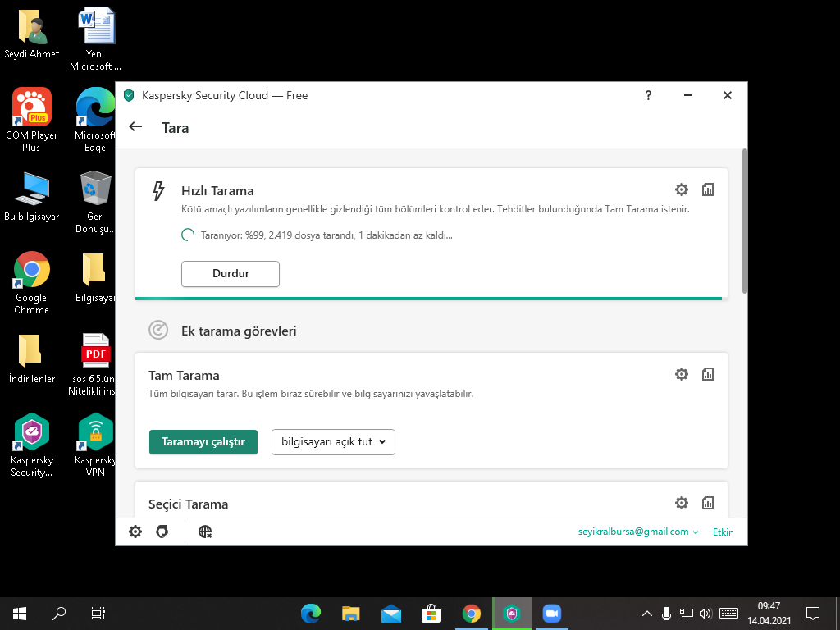Open Zoom from the taskbar
This screenshot has height=630, width=840.
tap(551, 614)
